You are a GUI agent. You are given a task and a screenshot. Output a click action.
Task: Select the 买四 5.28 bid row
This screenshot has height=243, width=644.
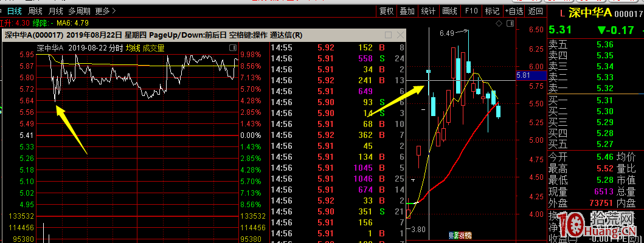[x=595, y=133]
